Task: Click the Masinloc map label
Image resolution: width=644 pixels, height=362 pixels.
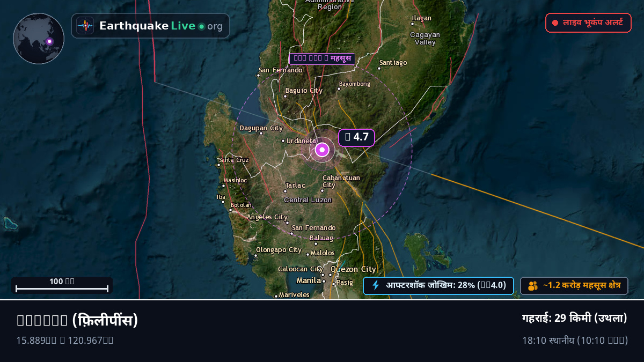Action: pyautogui.click(x=236, y=180)
